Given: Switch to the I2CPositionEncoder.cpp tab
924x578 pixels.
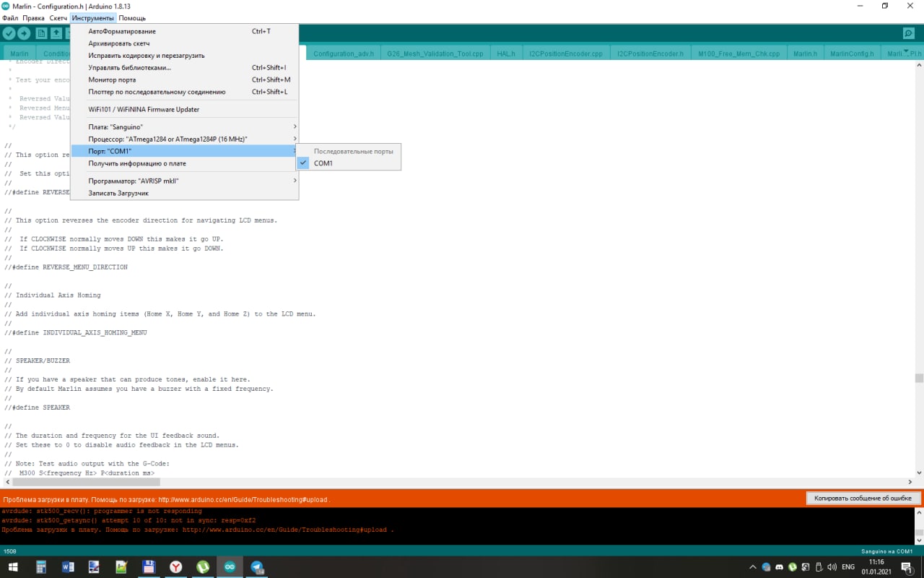Looking at the screenshot, I should pos(565,53).
